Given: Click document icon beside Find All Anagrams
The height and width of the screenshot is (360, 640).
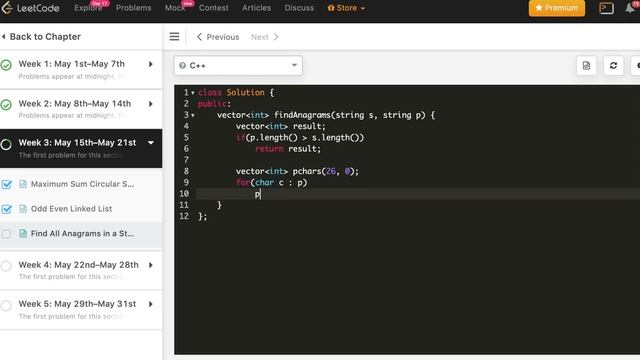Looking at the screenshot, I should (23, 233).
